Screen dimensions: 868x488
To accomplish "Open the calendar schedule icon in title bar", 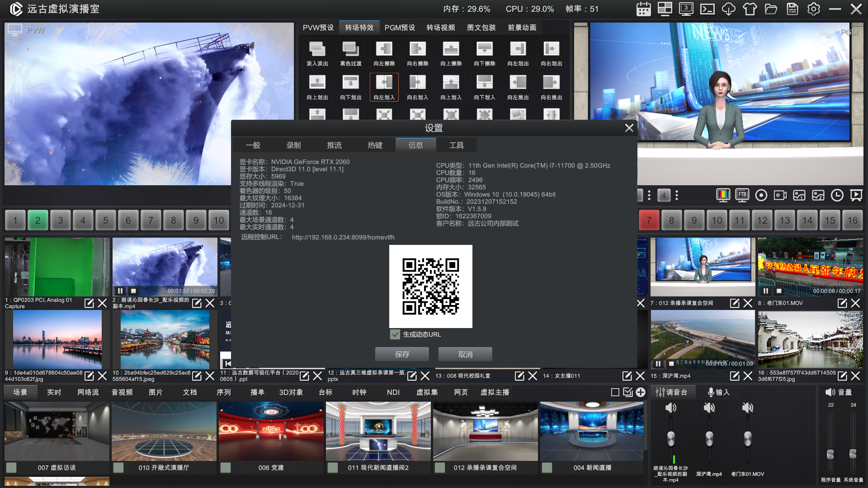I will click(643, 9).
